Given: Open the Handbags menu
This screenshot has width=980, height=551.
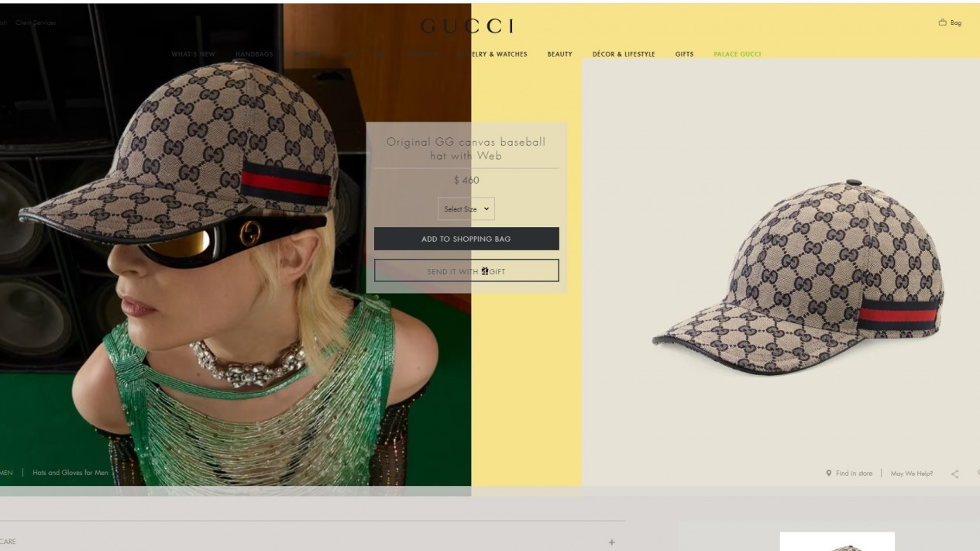Looking at the screenshot, I should [x=254, y=54].
